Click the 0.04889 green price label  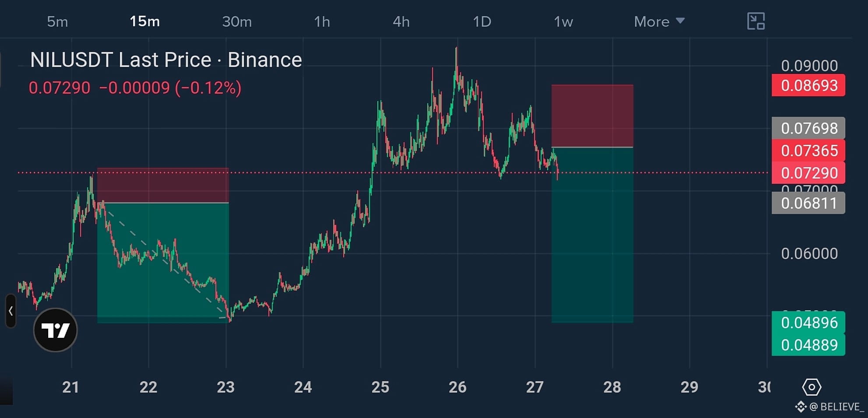(808, 345)
